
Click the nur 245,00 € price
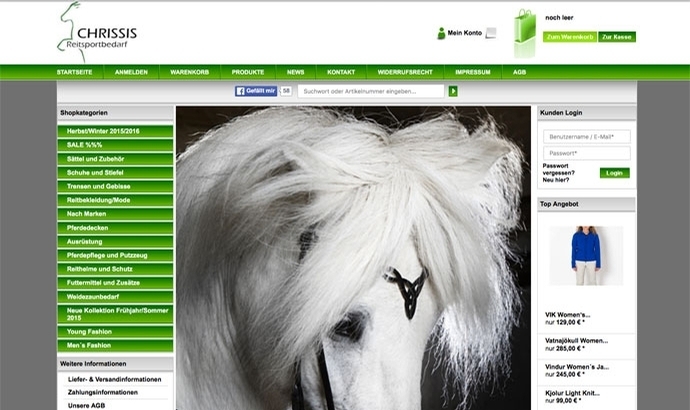coord(565,374)
